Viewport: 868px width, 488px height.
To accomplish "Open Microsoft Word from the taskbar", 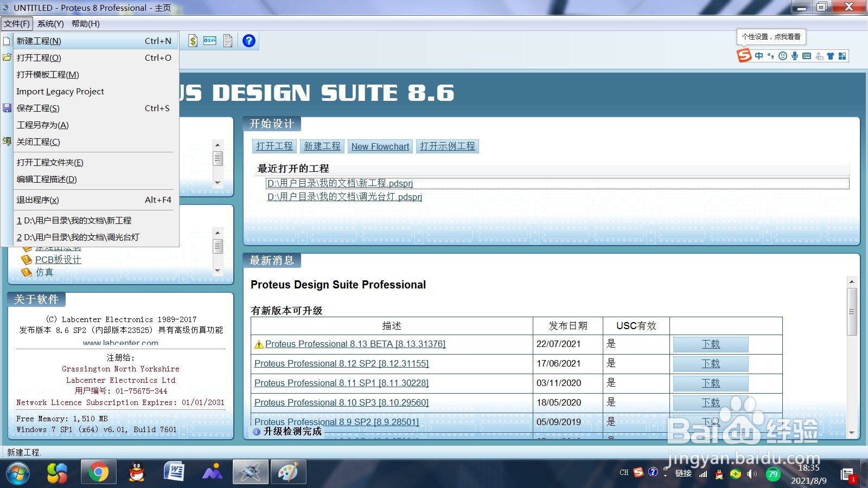I will (x=174, y=473).
